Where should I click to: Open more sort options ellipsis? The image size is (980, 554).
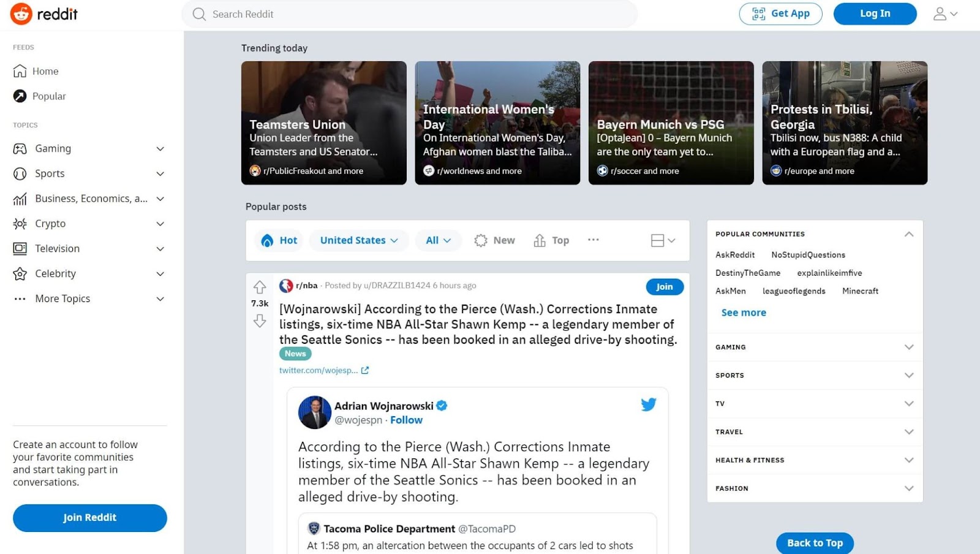point(593,240)
